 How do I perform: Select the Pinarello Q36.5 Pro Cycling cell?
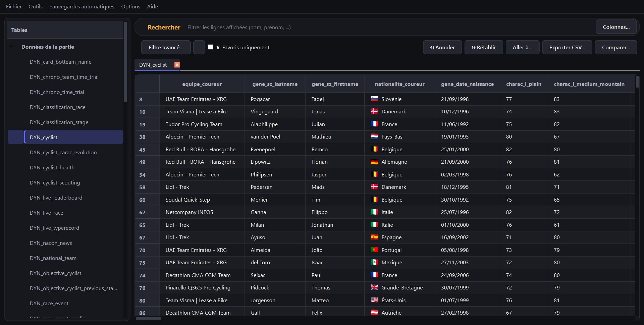202,287
